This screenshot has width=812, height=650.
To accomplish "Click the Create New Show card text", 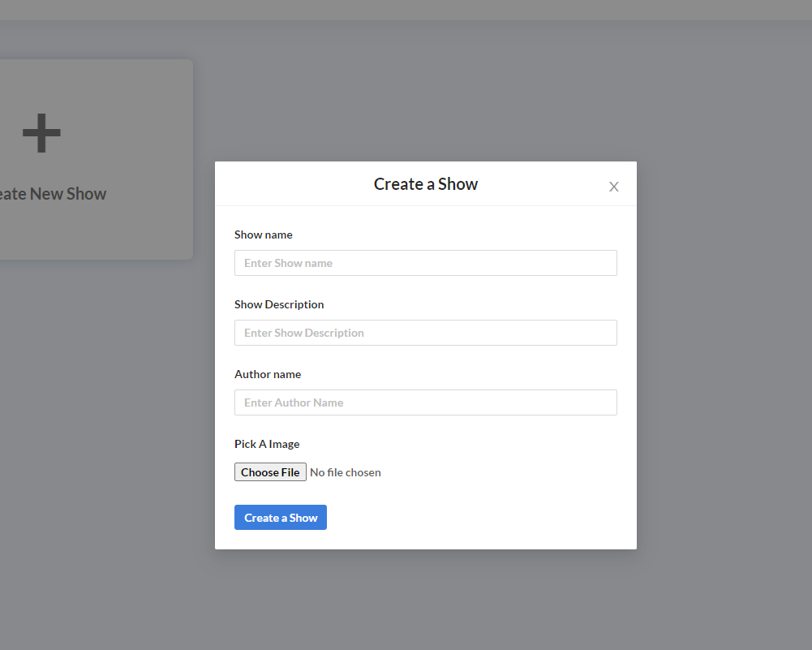I will coord(52,194).
